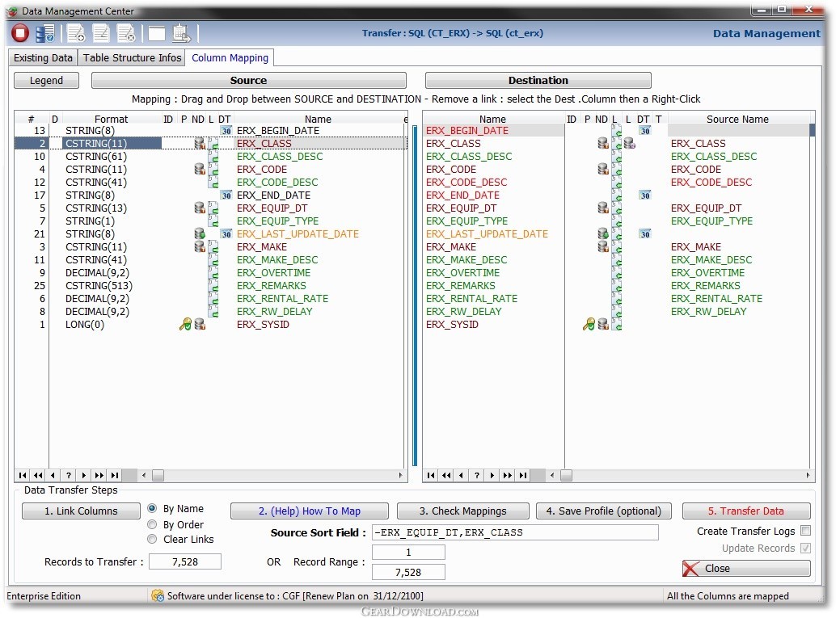Click the question mark navigator in destination grid
Screen dimensions: 840x618
tap(477, 475)
